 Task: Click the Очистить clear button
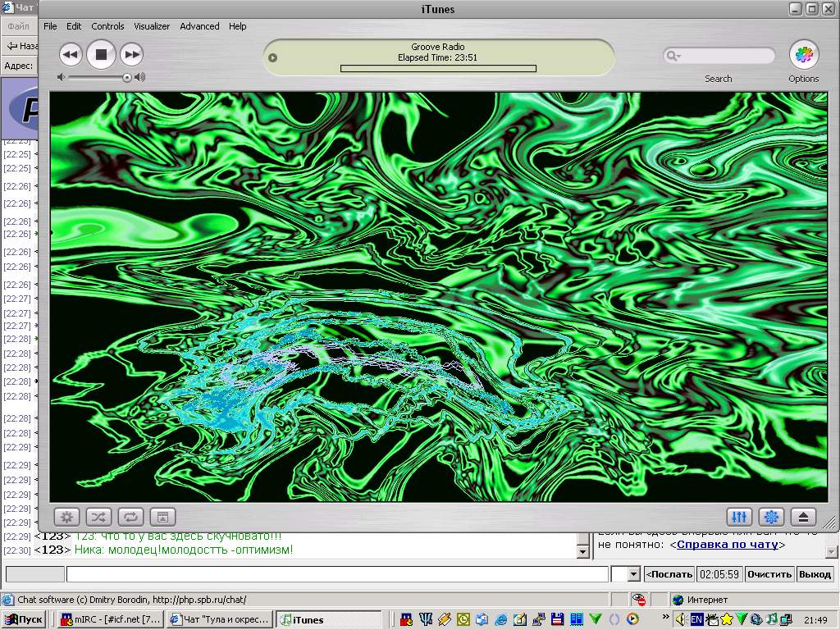pyautogui.click(x=769, y=574)
